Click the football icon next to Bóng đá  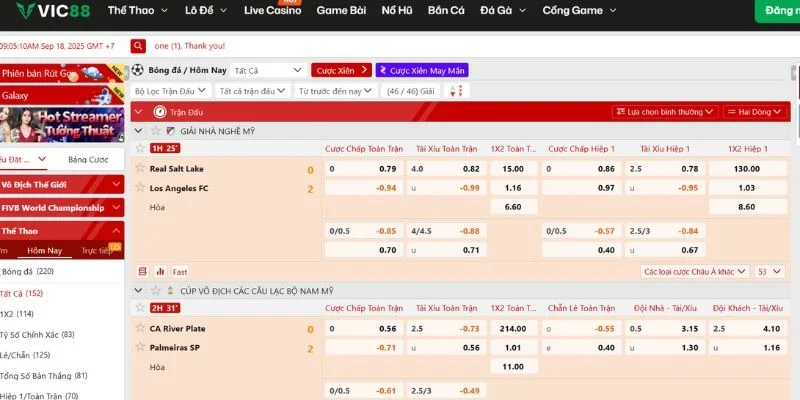[x=138, y=71]
